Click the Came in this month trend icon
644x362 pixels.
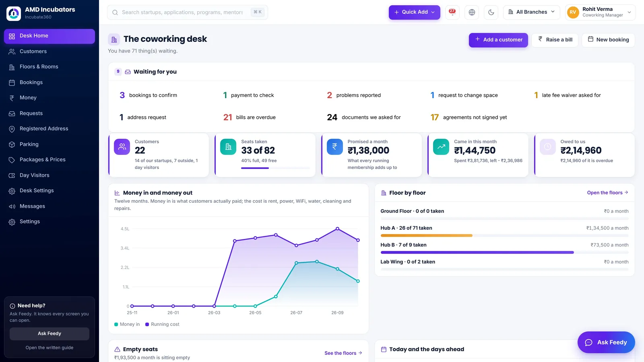click(x=441, y=147)
